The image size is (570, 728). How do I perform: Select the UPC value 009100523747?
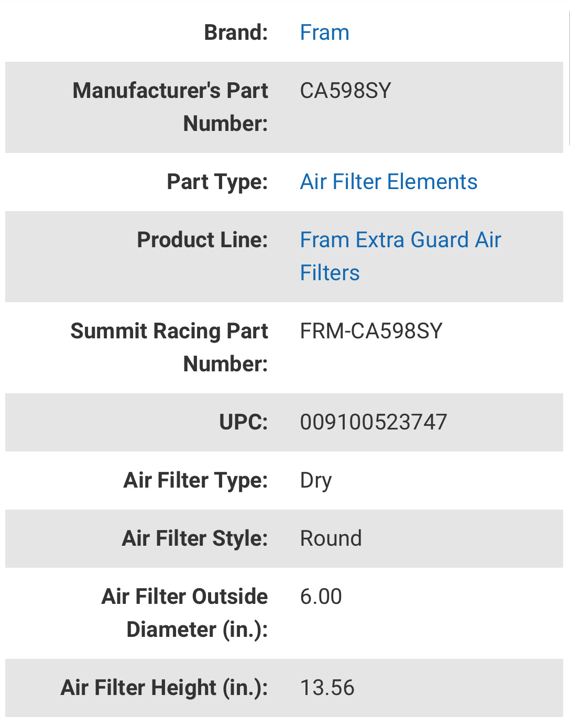tap(373, 422)
